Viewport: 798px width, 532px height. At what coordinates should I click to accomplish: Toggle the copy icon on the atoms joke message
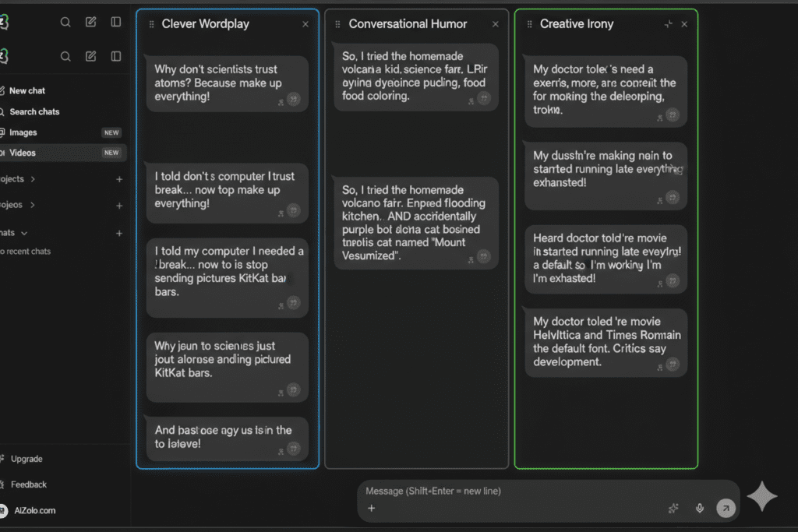[x=294, y=100]
